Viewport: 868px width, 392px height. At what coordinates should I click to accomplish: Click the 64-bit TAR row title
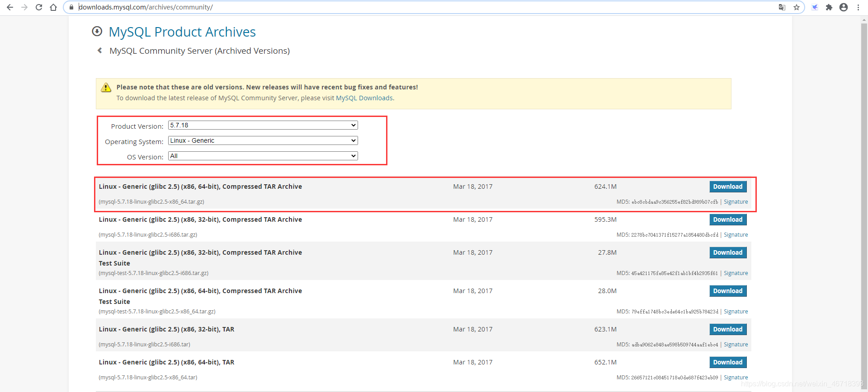pos(166,362)
